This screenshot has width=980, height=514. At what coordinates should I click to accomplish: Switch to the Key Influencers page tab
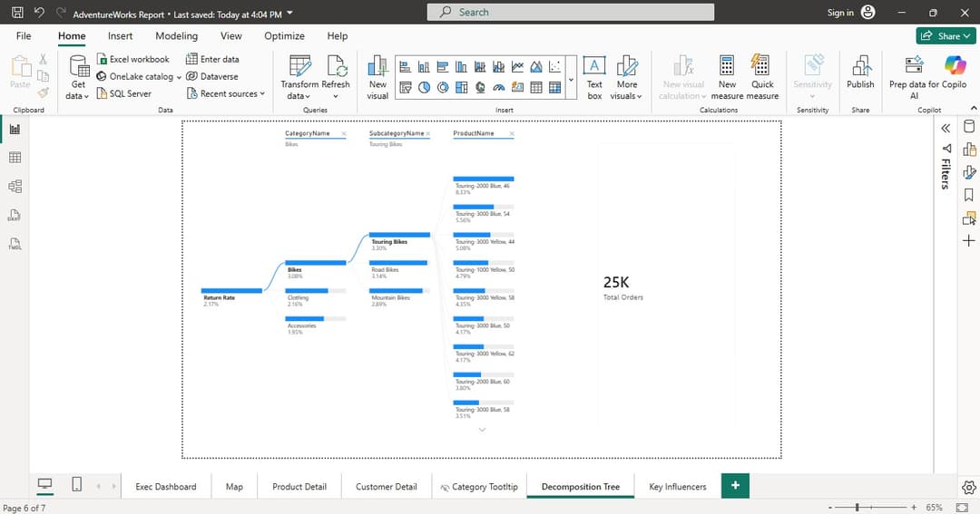677,487
